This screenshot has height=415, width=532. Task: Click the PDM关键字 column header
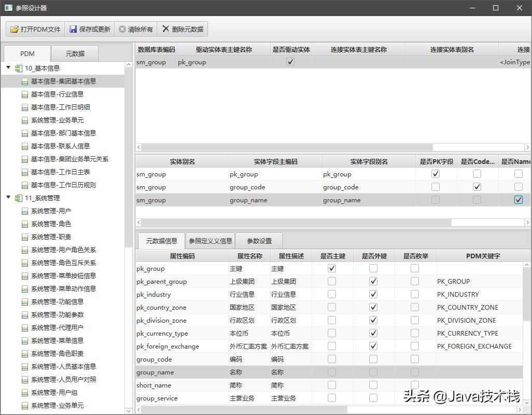click(483, 256)
